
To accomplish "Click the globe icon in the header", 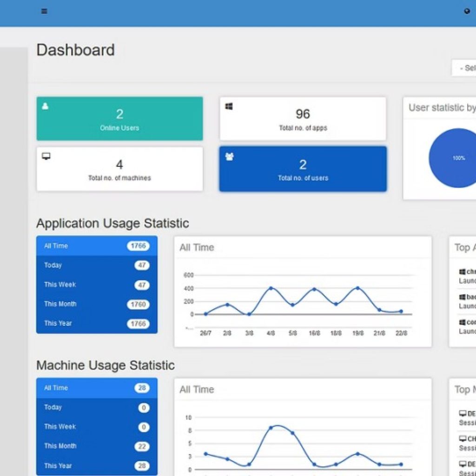I will point(467,12).
